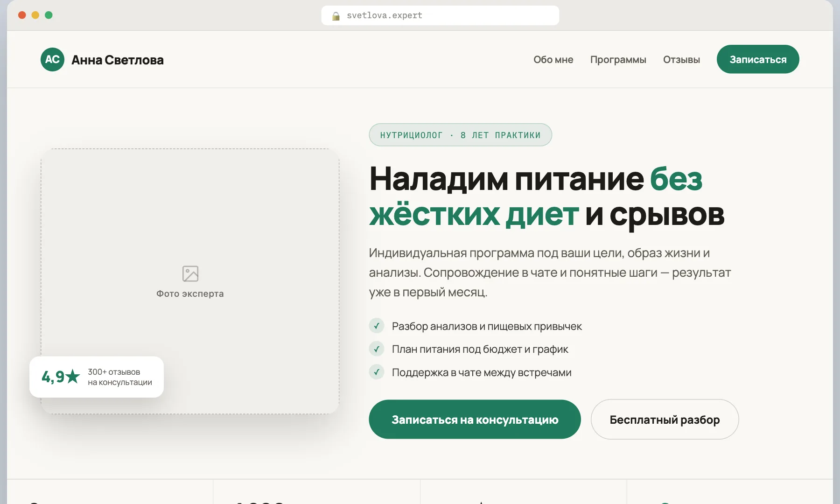Go to the Отзывы section
Screen dimensions: 840x504
[681, 59]
